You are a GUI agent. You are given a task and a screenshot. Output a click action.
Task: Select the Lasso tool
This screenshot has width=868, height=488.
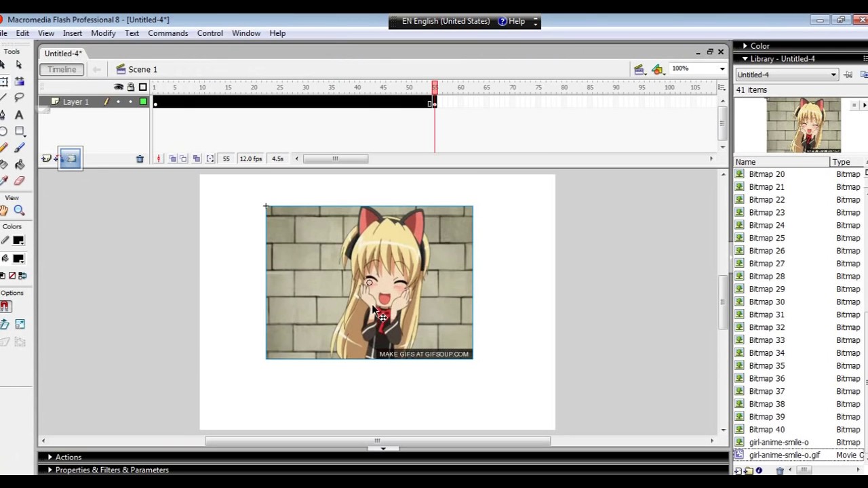pos(19,98)
